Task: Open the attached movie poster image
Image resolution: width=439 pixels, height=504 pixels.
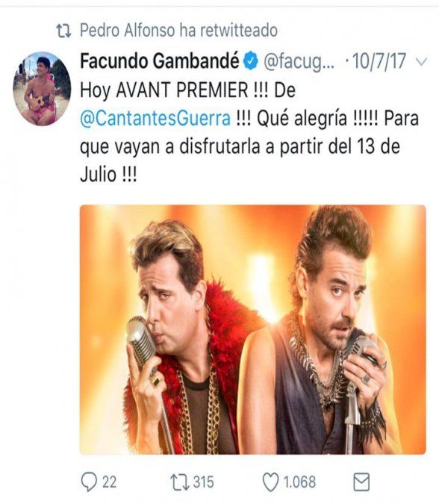Action: coord(253,329)
